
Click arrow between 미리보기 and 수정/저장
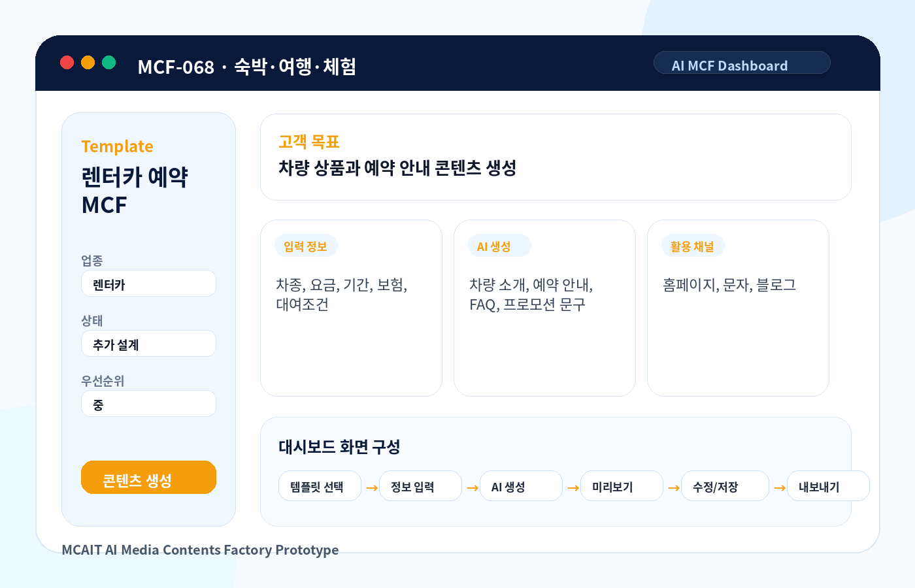pyautogui.click(x=674, y=487)
